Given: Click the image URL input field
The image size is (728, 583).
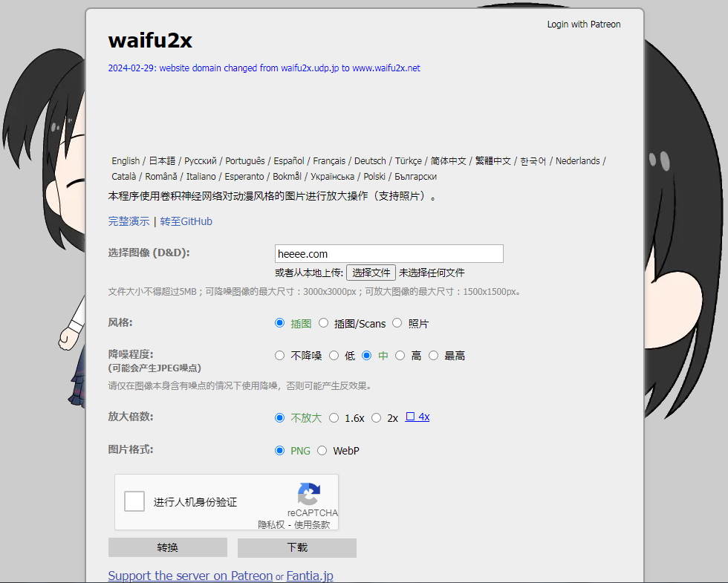Looking at the screenshot, I should (x=389, y=253).
